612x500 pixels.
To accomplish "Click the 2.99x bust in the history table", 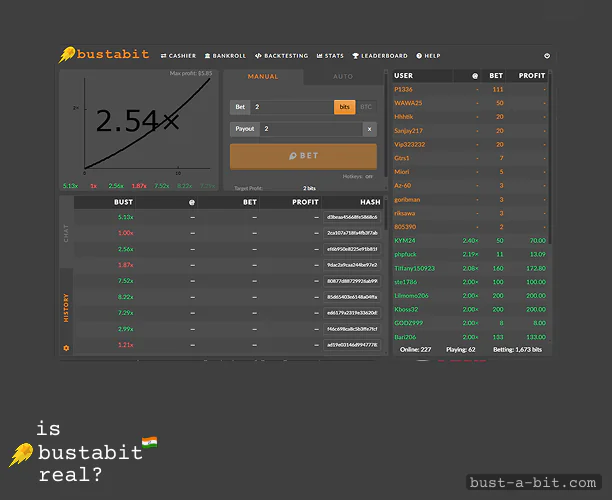I will (x=126, y=329).
